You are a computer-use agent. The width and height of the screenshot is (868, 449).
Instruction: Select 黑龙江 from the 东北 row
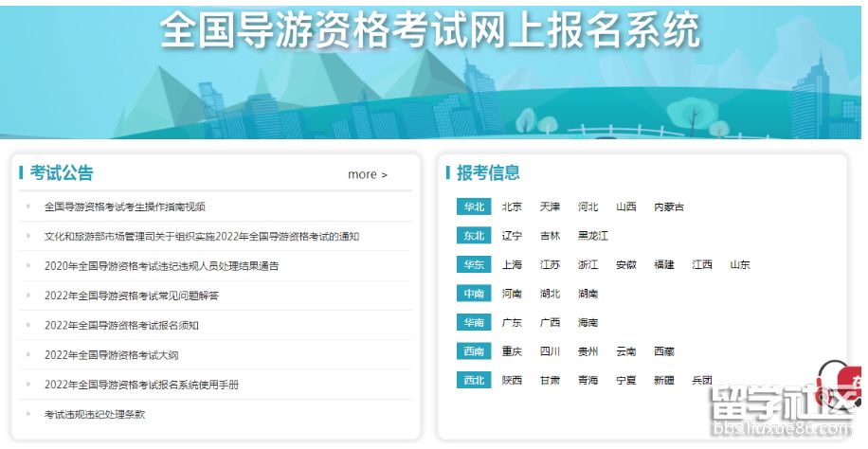pos(593,236)
